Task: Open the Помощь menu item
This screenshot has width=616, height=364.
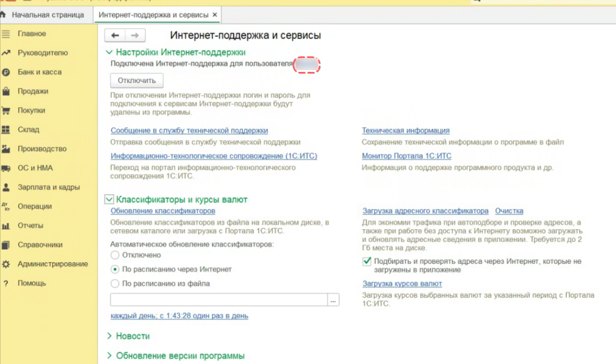Action: [31, 283]
